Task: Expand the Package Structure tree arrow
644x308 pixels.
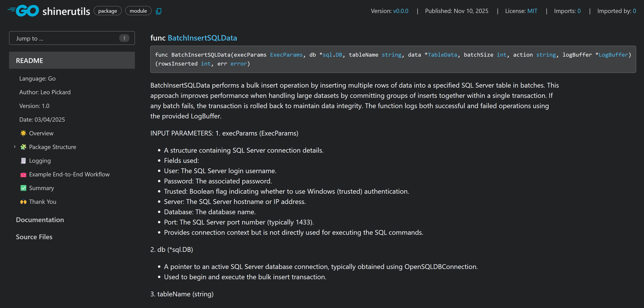Action: [x=15, y=147]
